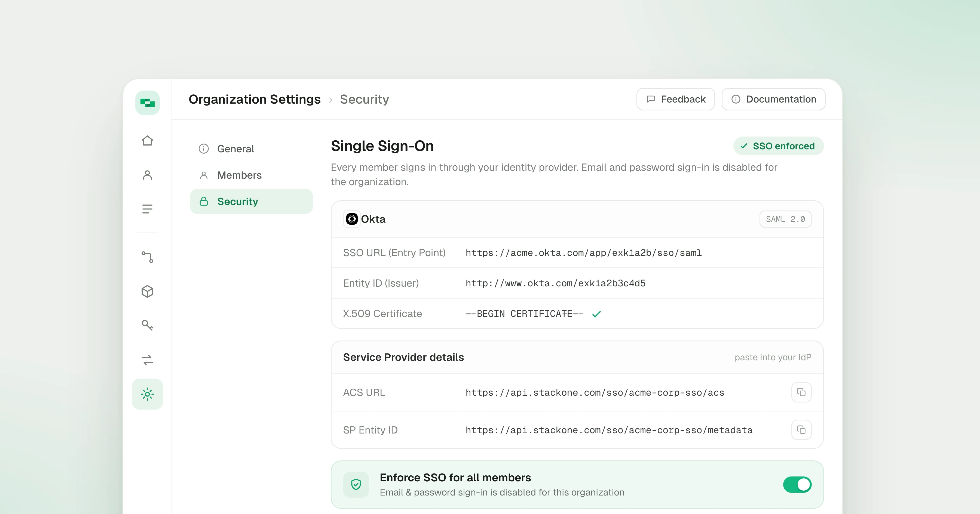Viewport: 980px width, 514px height.
Task: Select the Security settings tab
Action: tap(252, 202)
